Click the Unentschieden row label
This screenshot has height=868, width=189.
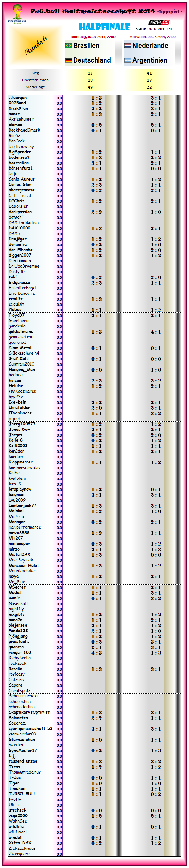tap(35, 80)
